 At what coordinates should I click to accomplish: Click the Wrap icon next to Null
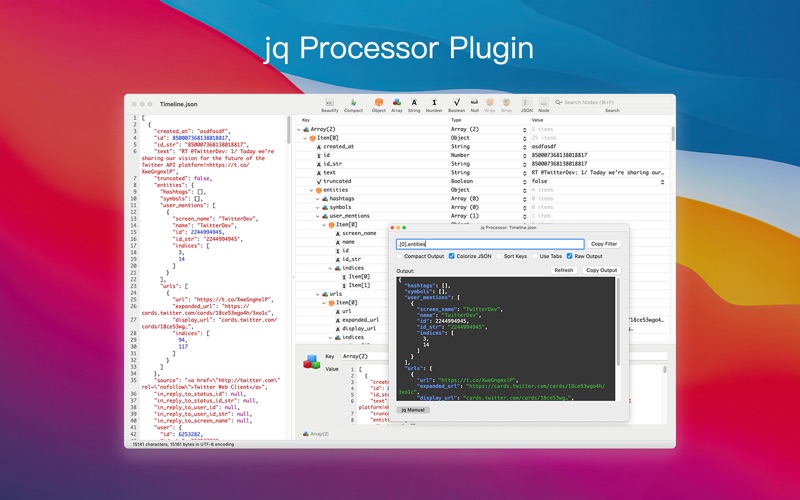point(490,102)
